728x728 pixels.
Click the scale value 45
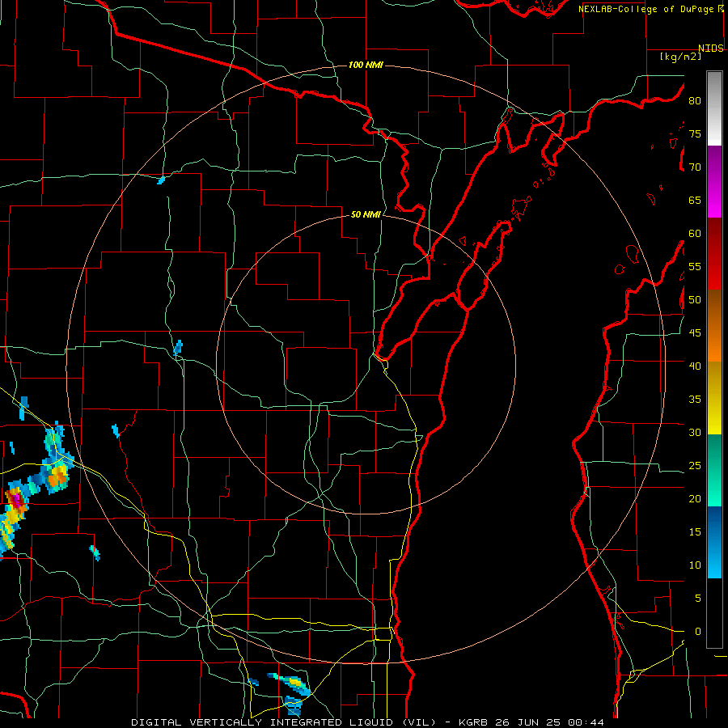pos(695,333)
